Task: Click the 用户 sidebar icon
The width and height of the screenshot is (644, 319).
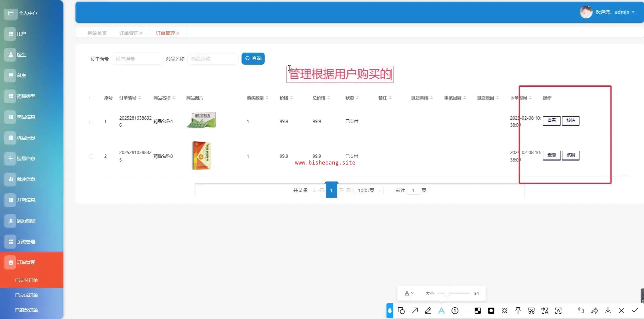Action: [x=11, y=34]
